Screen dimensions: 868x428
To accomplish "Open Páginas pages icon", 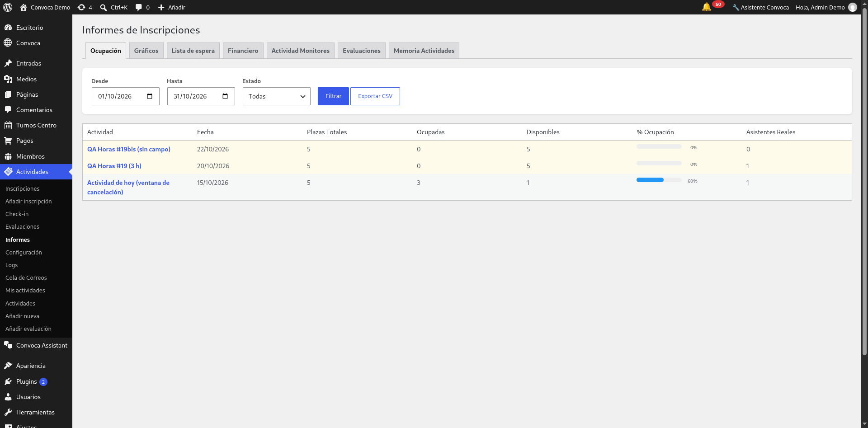I will coord(8,94).
